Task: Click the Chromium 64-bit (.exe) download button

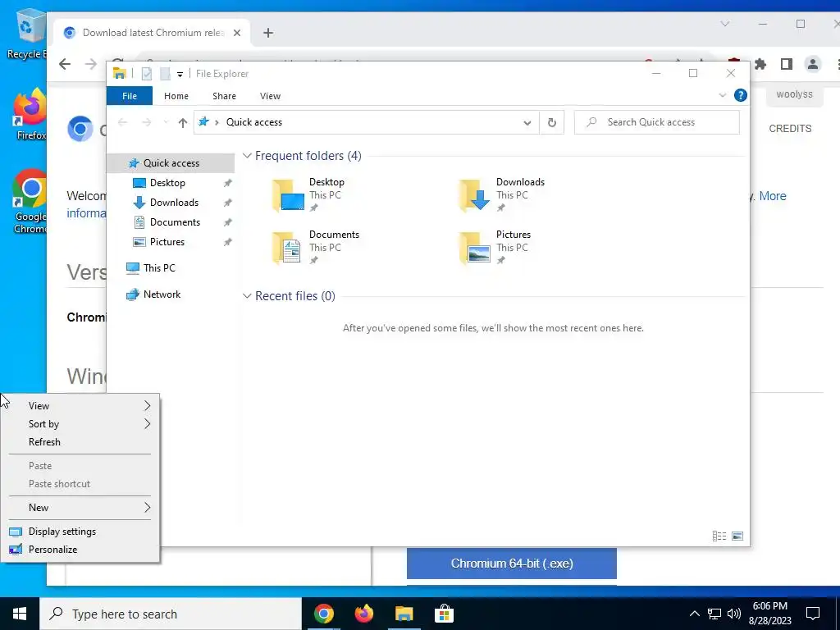Action: pos(512,564)
